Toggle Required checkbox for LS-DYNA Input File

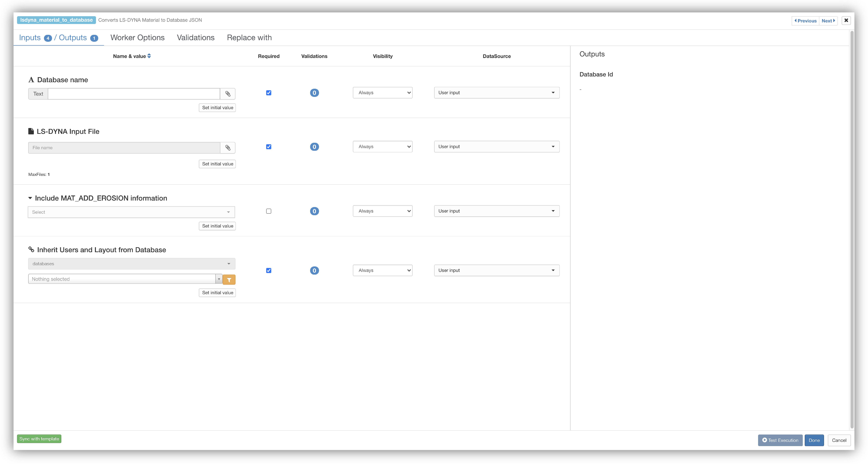pyautogui.click(x=269, y=147)
